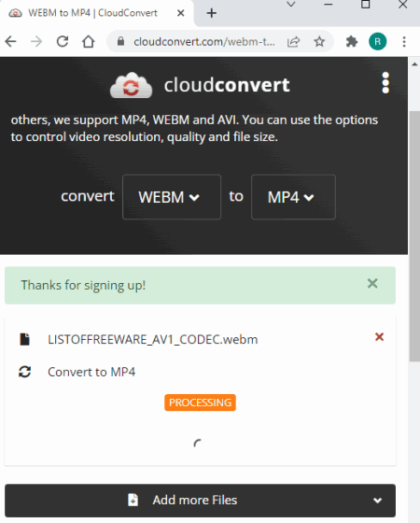The width and height of the screenshot is (420, 523).
Task: Share this page using address bar icon
Action: [x=293, y=42]
